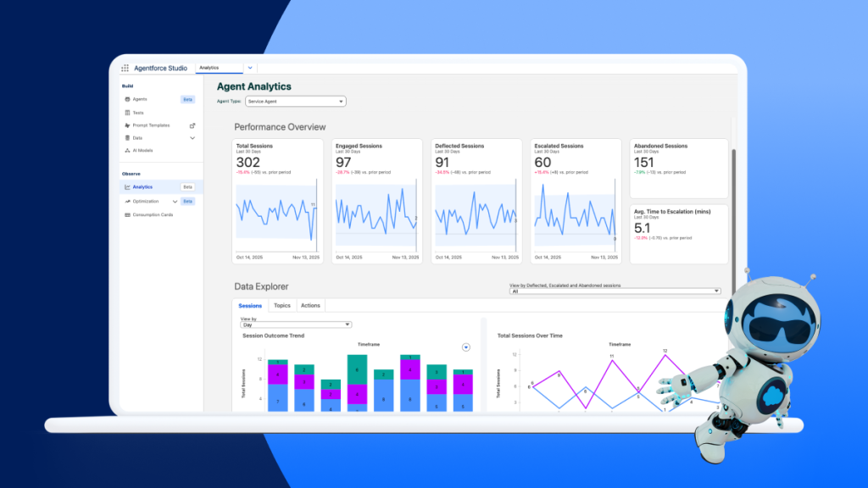The height and width of the screenshot is (488, 868).
Task: Open the Analytics tab dropdown at the top
Action: point(249,68)
